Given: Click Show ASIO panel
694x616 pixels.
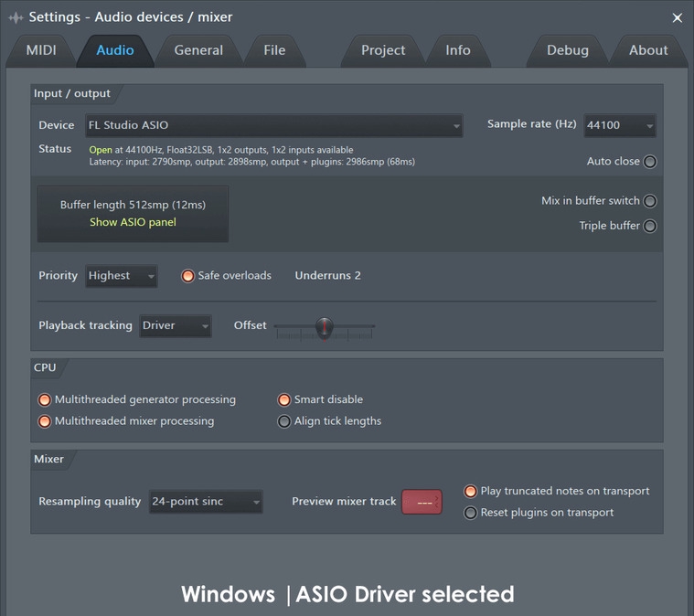Looking at the screenshot, I should (133, 222).
